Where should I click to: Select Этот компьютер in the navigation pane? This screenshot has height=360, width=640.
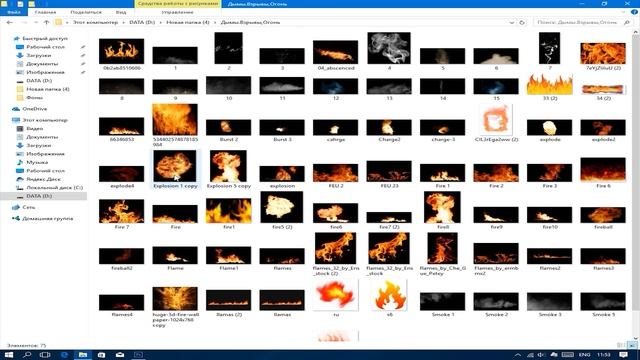pyautogui.click(x=45, y=120)
